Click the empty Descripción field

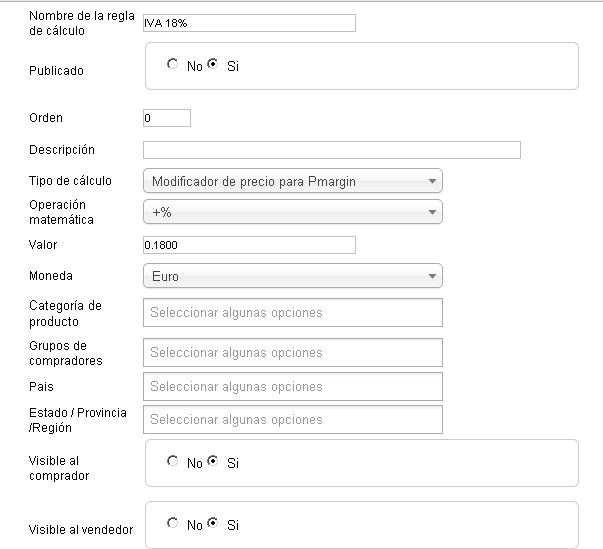[x=332, y=150]
